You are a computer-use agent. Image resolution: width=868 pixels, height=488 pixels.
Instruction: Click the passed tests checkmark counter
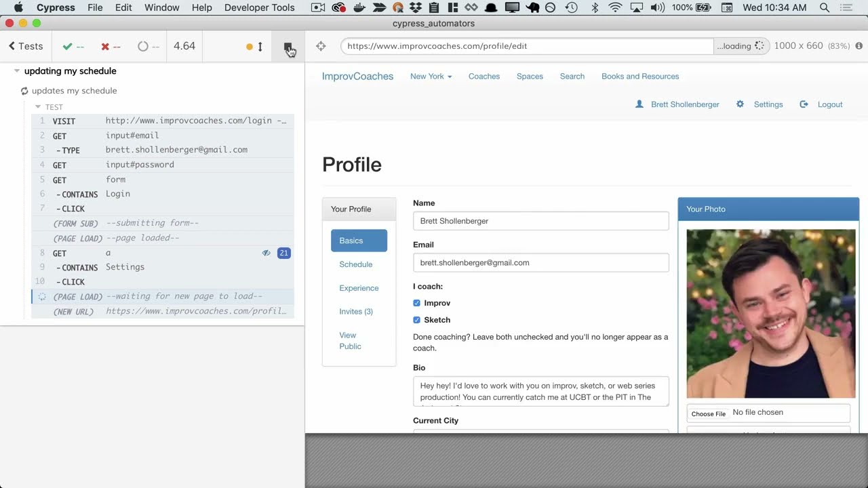click(73, 47)
